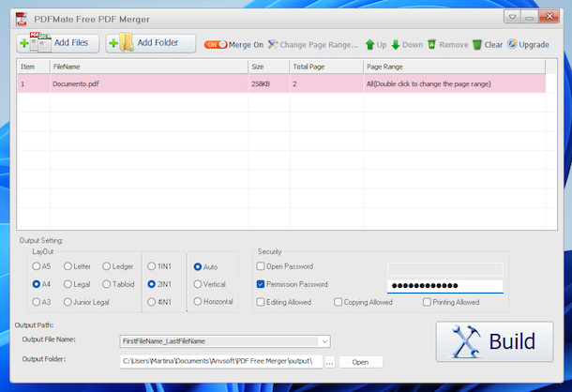The width and height of the screenshot is (572, 392).
Task: Move file Down with green arrow
Action: (407, 44)
